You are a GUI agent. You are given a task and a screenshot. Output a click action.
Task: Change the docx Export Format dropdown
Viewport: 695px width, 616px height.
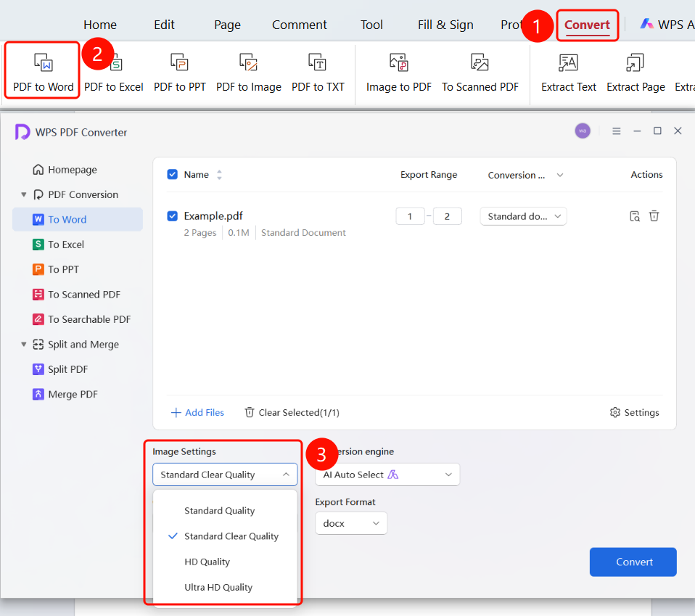pyautogui.click(x=351, y=523)
